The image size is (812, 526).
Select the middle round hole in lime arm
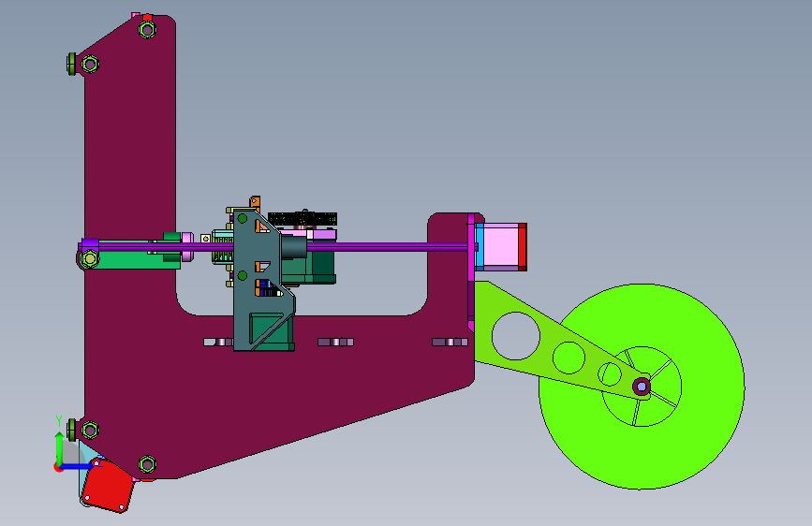click(568, 358)
